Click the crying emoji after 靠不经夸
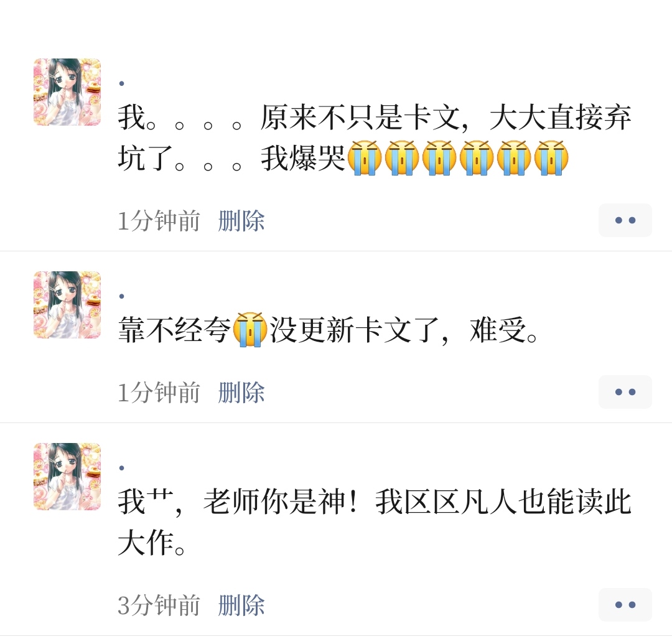 [250, 330]
